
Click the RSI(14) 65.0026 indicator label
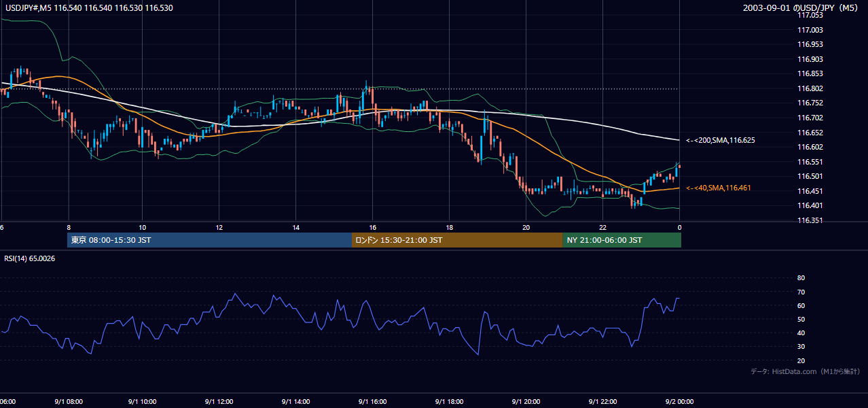pos(29,258)
